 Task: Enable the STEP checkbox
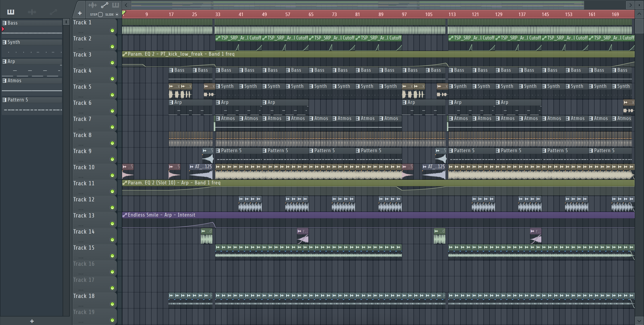[x=100, y=15]
